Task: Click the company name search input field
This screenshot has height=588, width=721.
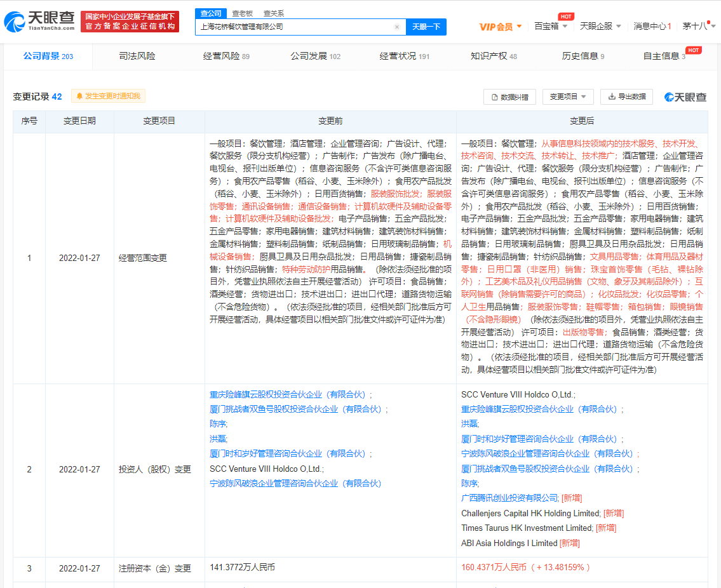Action: 295,27
